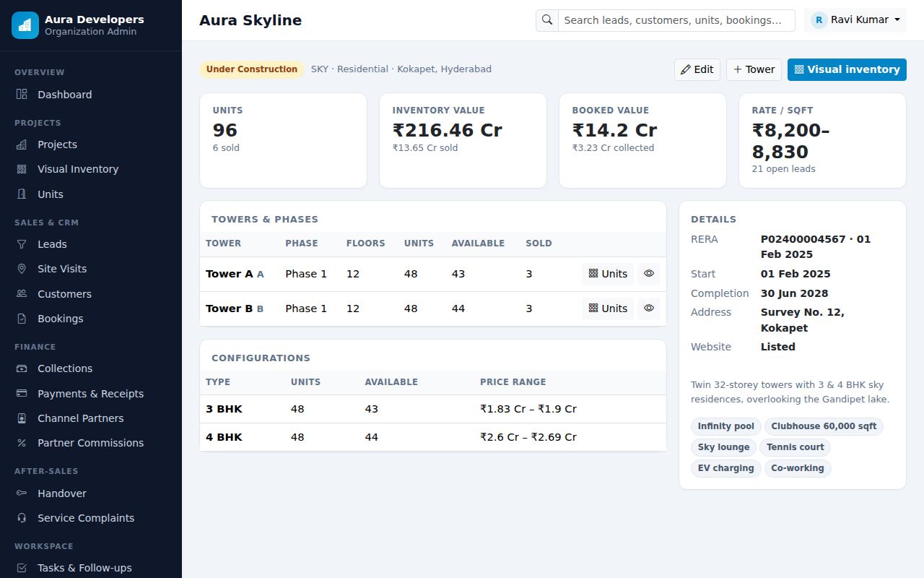Click the Collections wallet icon
This screenshot has height=578, width=924.
[x=22, y=368]
